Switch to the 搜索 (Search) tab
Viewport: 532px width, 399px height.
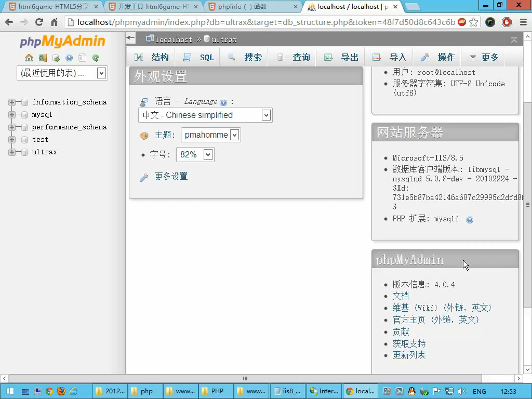(244, 57)
